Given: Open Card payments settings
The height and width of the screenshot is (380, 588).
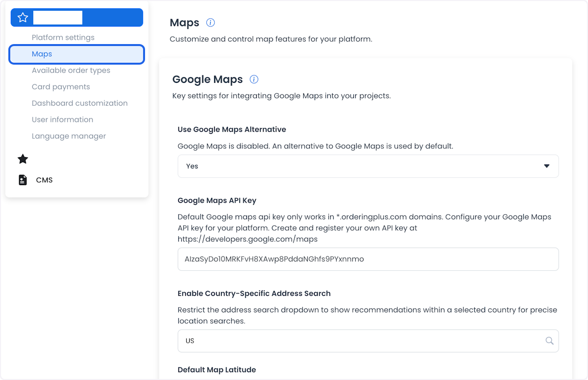Looking at the screenshot, I should [x=61, y=87].
